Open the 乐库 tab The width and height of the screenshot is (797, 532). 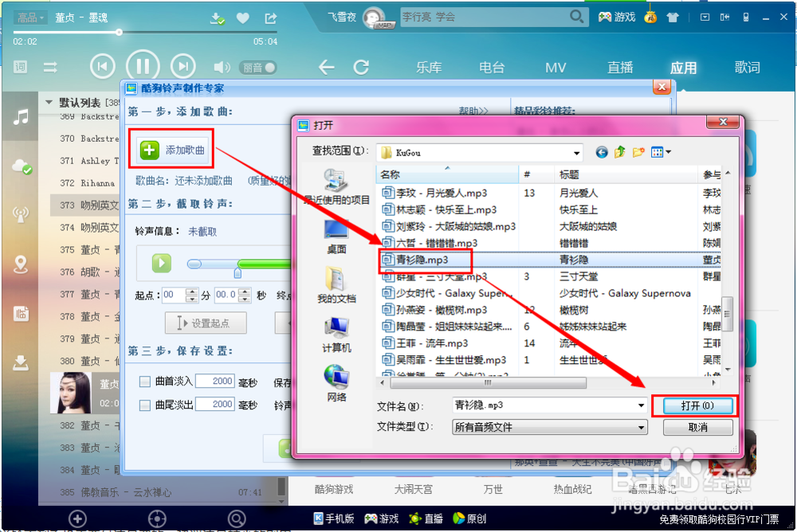pos(429,68)
